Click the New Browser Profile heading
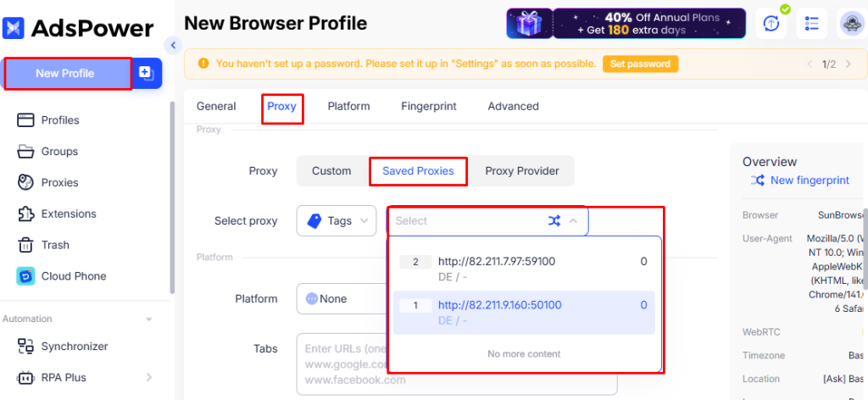 click(275, 23)
